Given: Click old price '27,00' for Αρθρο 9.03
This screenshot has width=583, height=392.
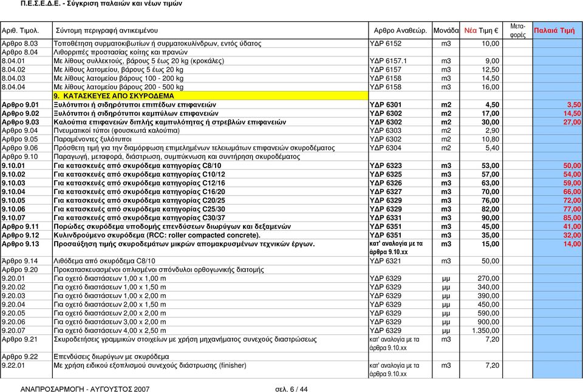Looking at the screenshot, I should [572, 122].
